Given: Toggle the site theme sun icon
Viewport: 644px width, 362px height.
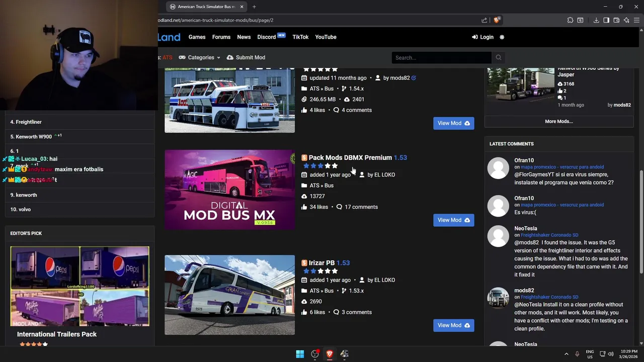Looking at the screenshot, I should (502, 37).
